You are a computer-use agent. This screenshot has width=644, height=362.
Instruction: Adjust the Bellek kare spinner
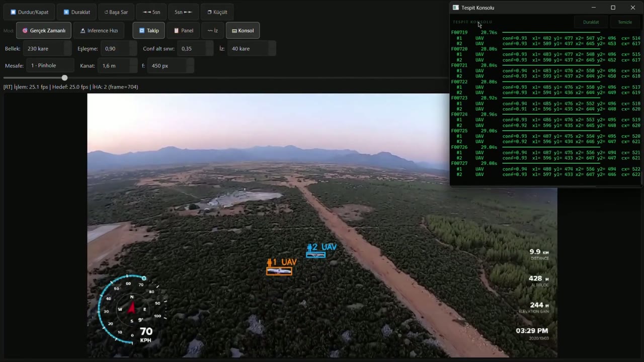coord(47,49)
